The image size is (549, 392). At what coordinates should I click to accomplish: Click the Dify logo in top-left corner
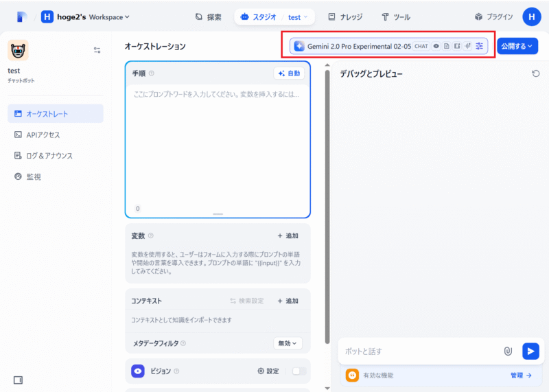click(x=22, y=16)
